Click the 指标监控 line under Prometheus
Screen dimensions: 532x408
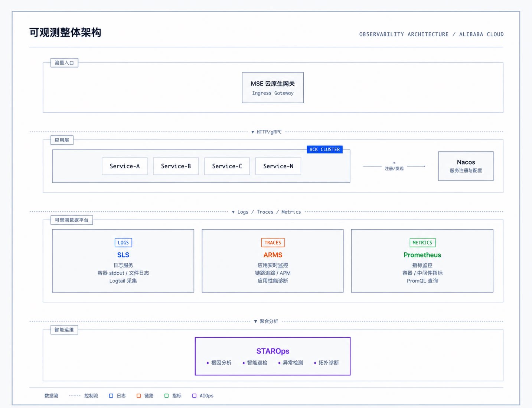coord(422,265)
